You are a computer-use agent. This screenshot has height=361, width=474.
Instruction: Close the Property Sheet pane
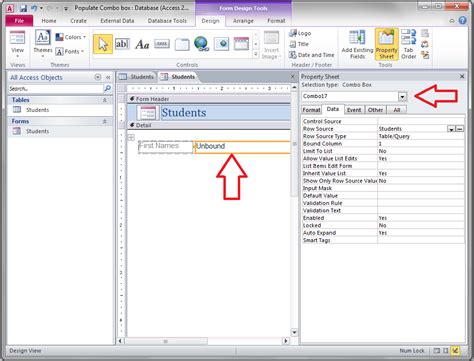(x=462, y=76)
